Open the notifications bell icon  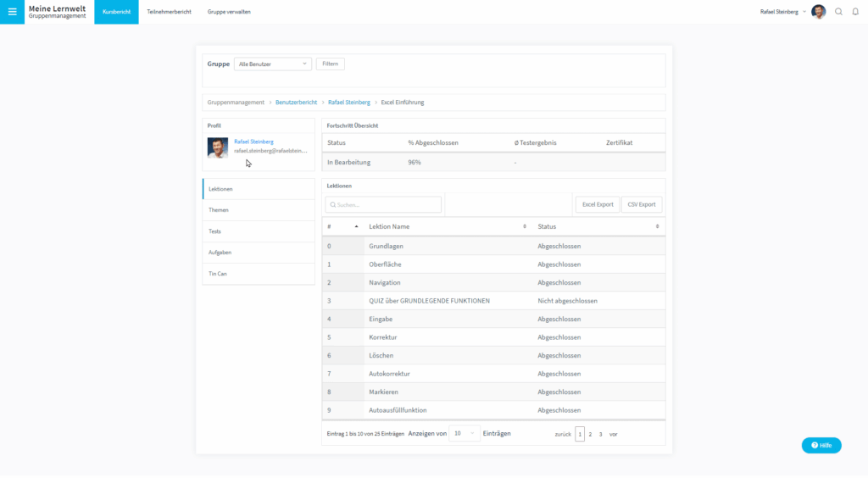(854, 12)
